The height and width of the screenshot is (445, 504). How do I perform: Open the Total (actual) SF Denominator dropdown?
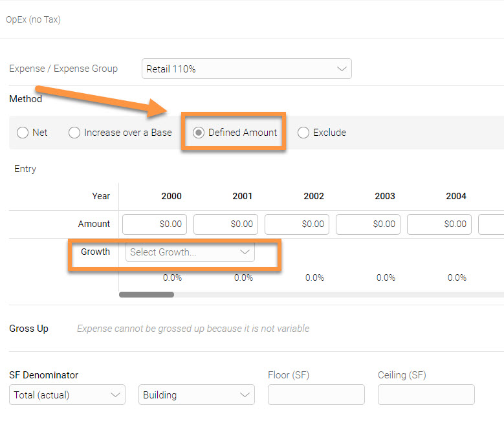point(67,395)
